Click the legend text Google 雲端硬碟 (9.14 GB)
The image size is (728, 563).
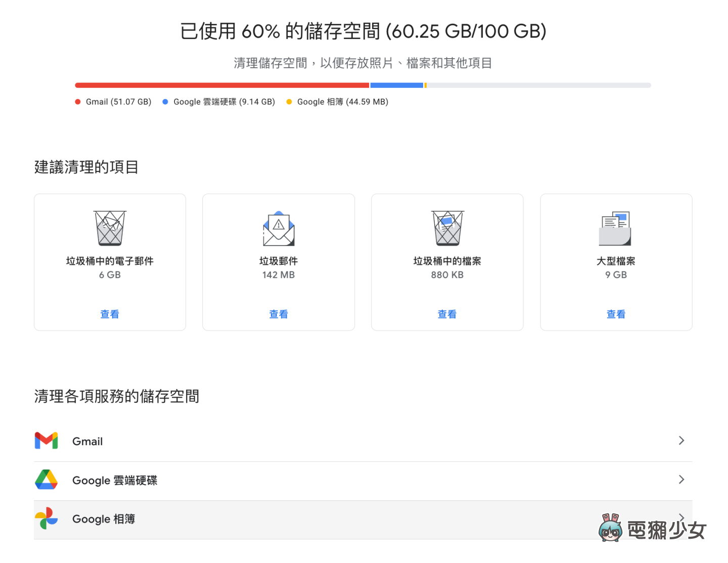coord(224,102)
